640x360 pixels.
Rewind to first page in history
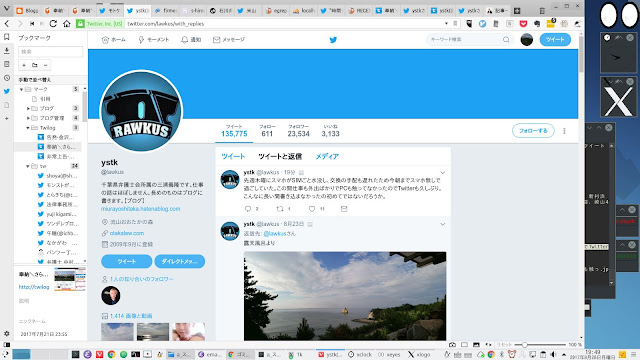(x=32, y=24)
